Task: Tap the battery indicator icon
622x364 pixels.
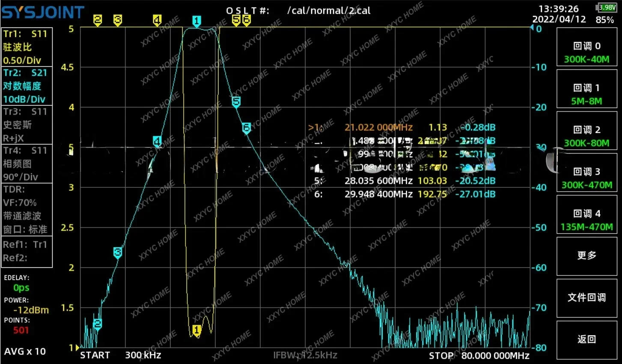Action: (x=607, y=7)
